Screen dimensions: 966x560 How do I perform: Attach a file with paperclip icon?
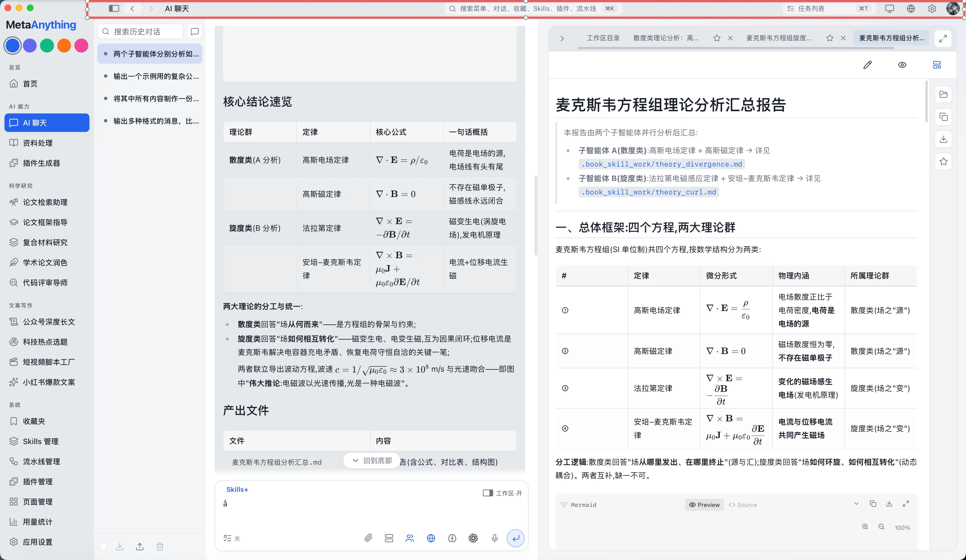tap(368, 538)
